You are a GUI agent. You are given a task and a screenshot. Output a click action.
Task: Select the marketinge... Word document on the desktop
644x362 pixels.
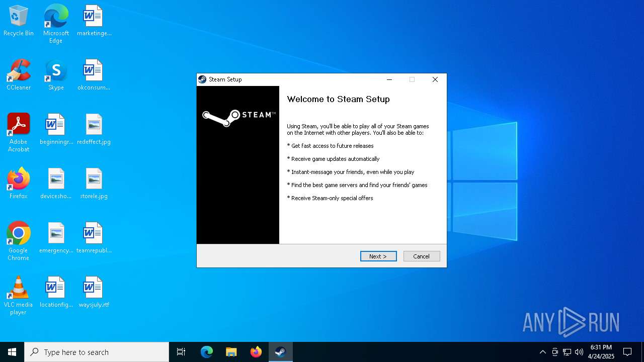point(94,21)
